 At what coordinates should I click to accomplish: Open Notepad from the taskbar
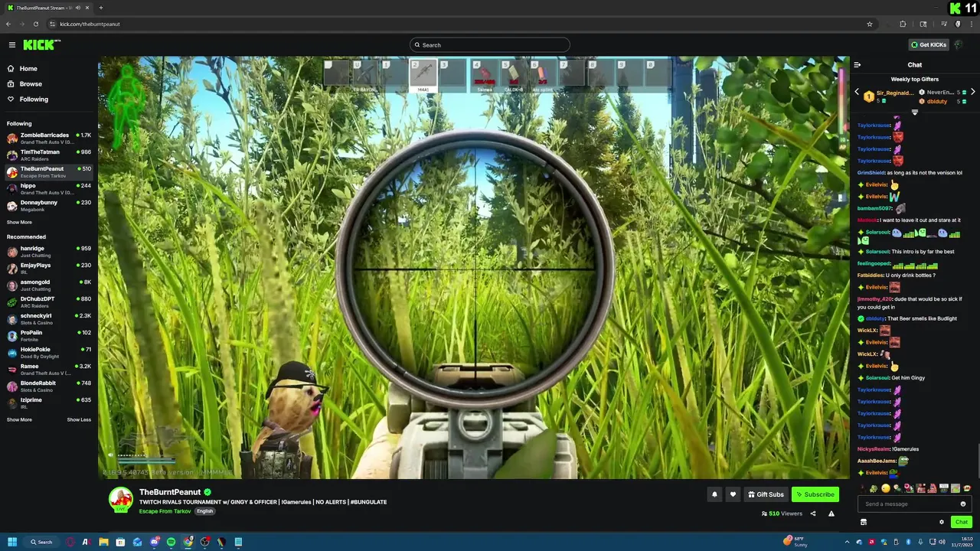pos(238,542)
